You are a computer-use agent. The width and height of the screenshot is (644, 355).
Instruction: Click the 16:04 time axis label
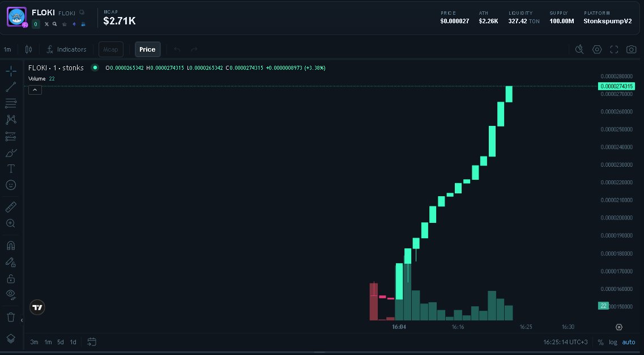click(399, 327)
